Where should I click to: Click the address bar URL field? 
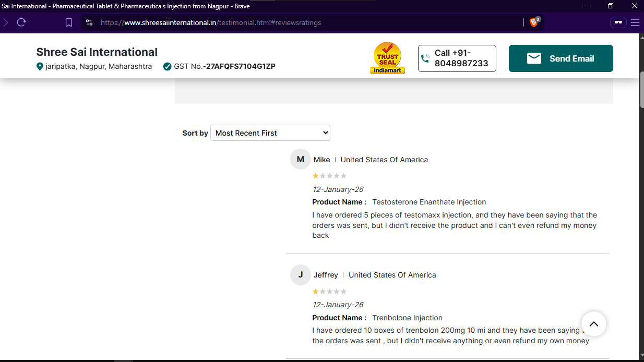pyautogui.click(x=308, y=22)
